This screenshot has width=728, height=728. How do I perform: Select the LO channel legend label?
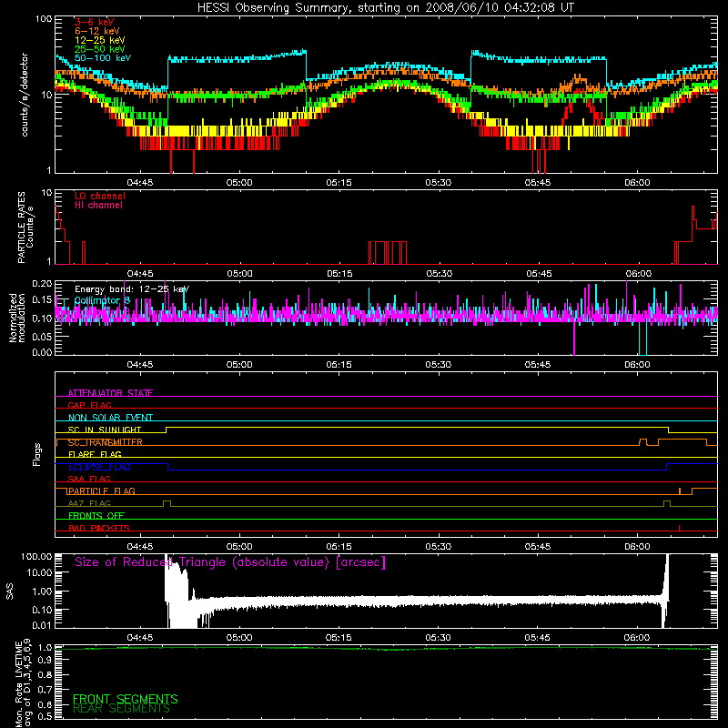coord(100,196)
